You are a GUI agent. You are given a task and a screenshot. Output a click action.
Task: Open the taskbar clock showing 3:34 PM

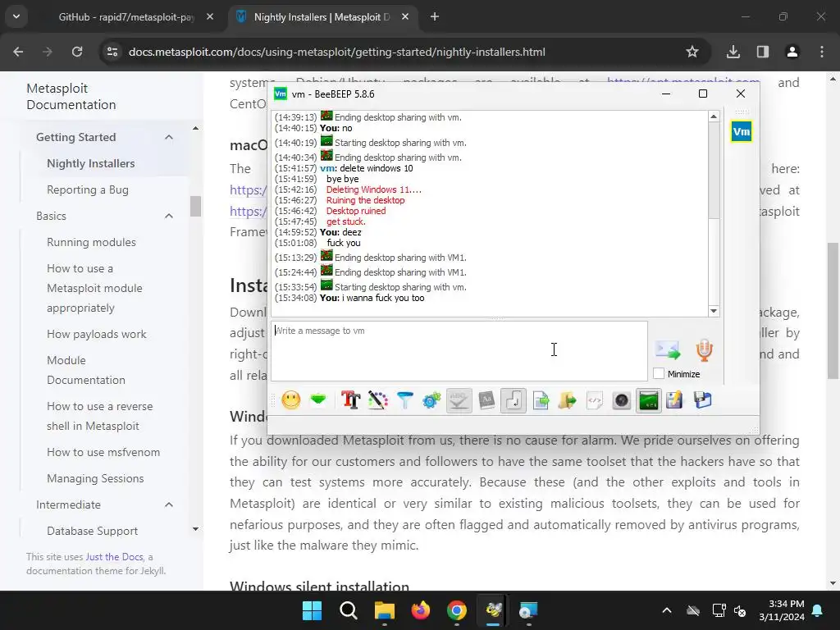pyautogui.click(x=782, y=610)
